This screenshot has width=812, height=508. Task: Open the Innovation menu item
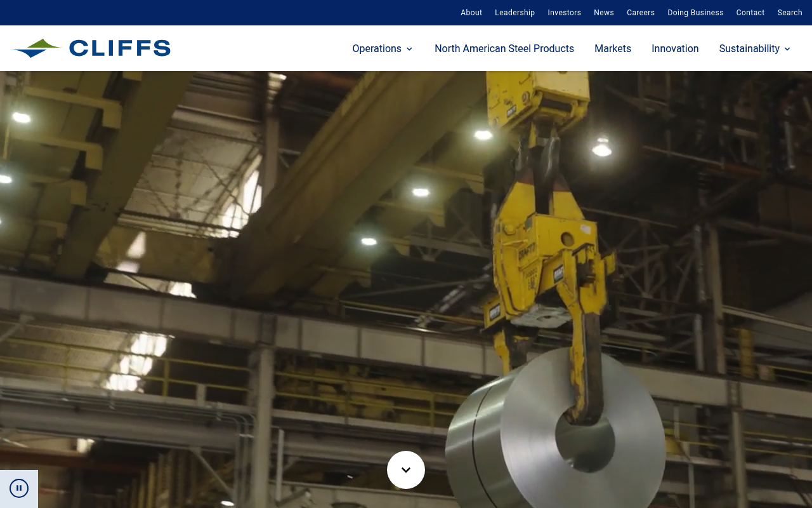675,49
